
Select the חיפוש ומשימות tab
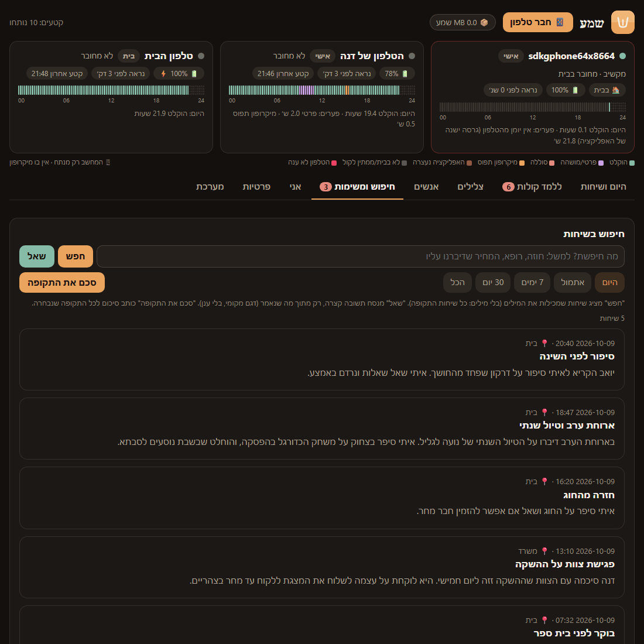coord(357,187)
